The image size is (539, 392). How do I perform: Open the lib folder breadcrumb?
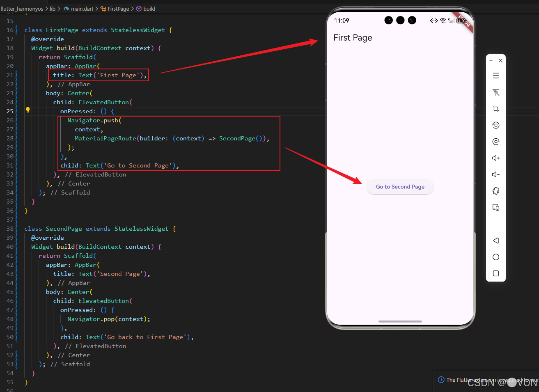pyautogui.click(x=53, y=9)
